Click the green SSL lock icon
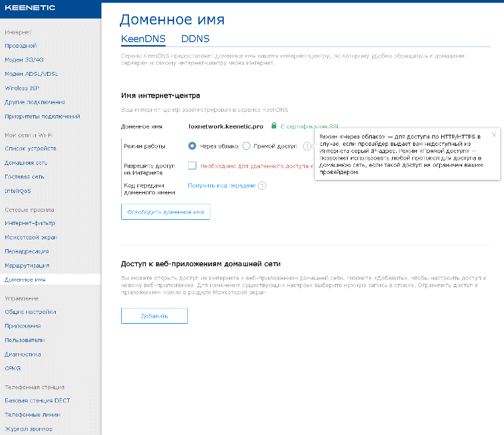 tap(274, 126)
